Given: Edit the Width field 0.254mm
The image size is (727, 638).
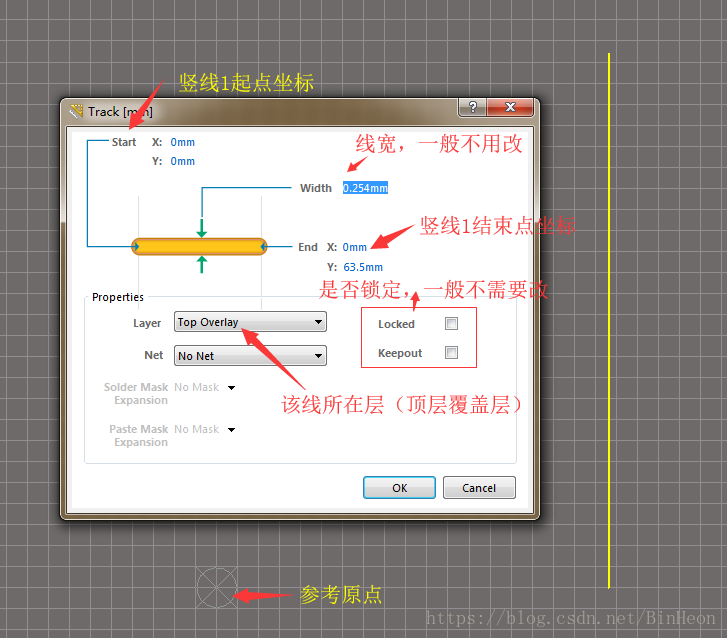Looking at the screenshot, I should tap(365, 188).
